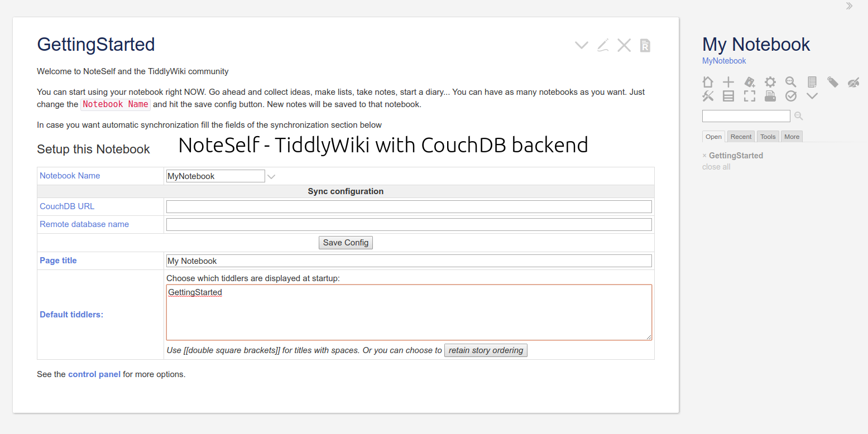
Task: Create a new journal entry icon
Action: 749,82
